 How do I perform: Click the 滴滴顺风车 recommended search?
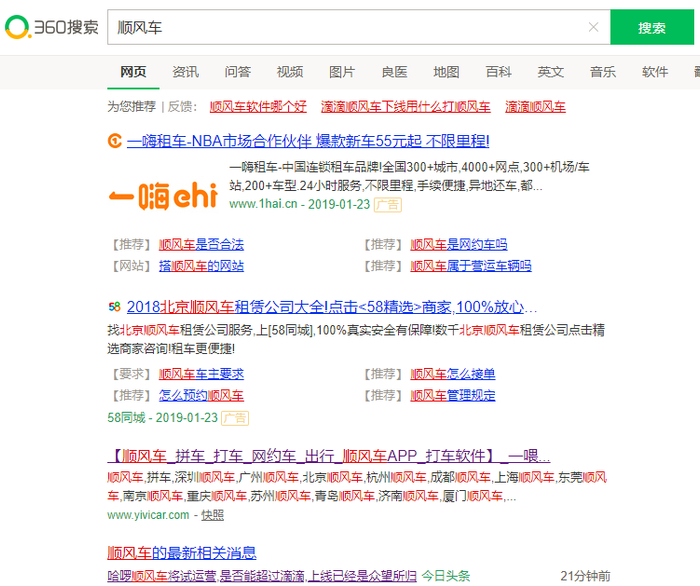tap(535, 107)
